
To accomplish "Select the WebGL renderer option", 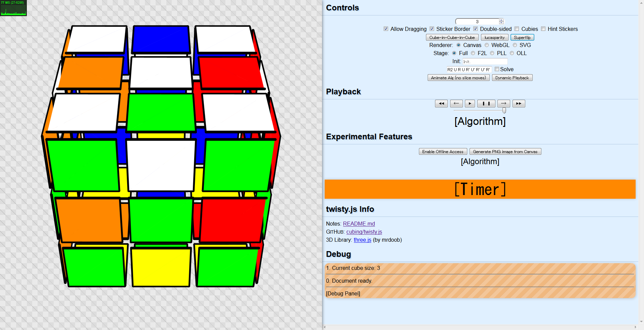I will tap(487, 45).
